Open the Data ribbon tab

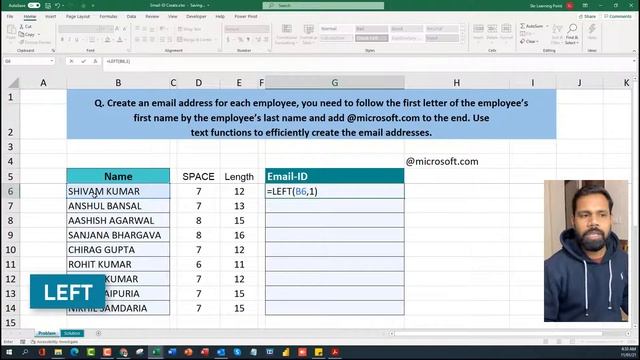[131, 16]
